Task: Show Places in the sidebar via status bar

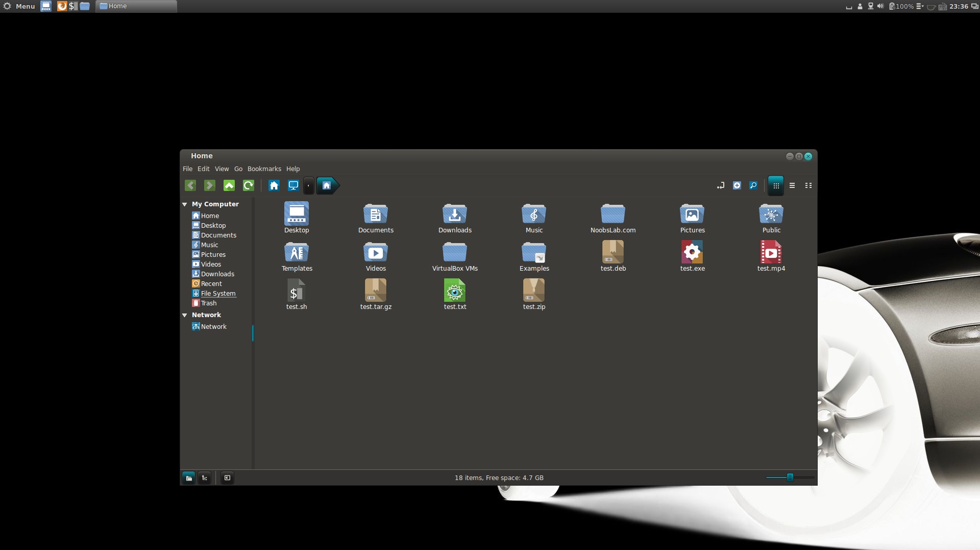Action: 189,478
